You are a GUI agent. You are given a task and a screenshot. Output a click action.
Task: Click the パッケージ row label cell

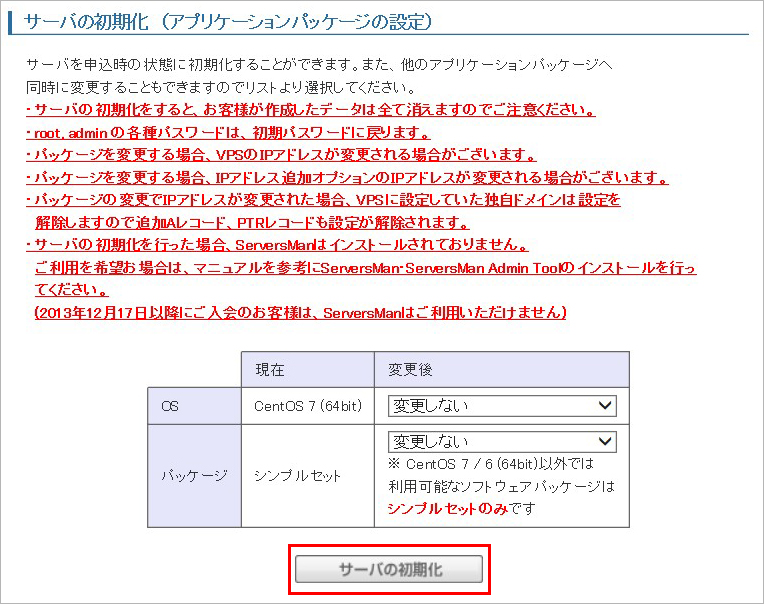tap(194, 476)
